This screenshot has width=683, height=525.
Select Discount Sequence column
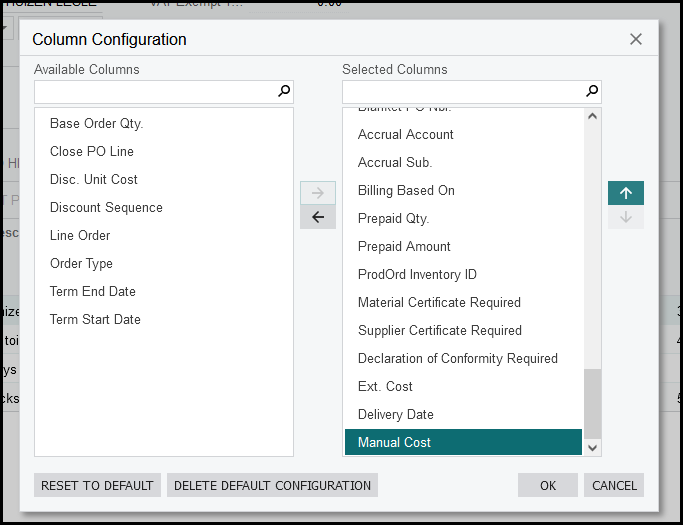[106, 208]
